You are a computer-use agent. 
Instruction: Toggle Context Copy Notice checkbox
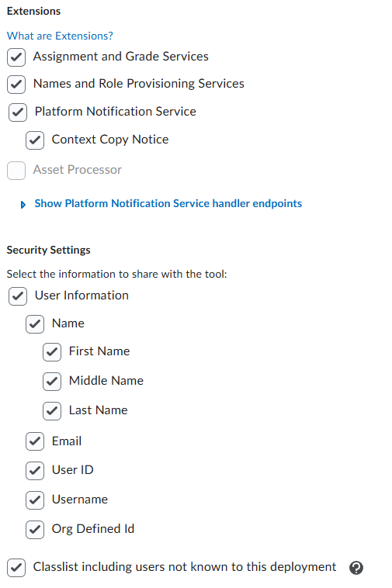tap(35, 140)
